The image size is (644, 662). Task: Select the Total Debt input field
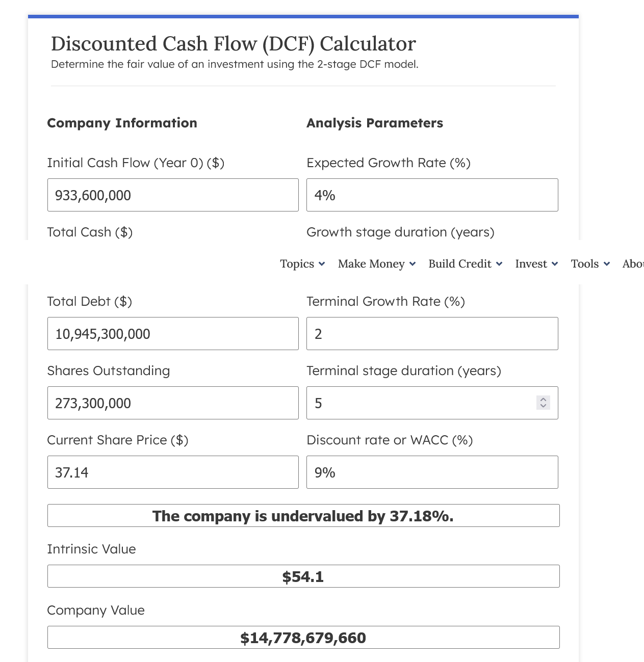[x=173, y=333]
